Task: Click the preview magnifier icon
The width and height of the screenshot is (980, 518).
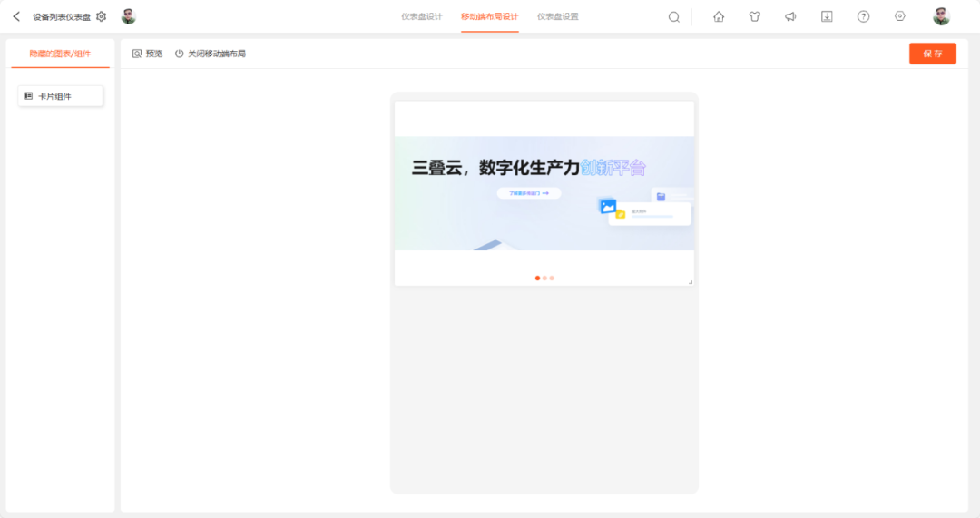Action: tap(137, 54)
